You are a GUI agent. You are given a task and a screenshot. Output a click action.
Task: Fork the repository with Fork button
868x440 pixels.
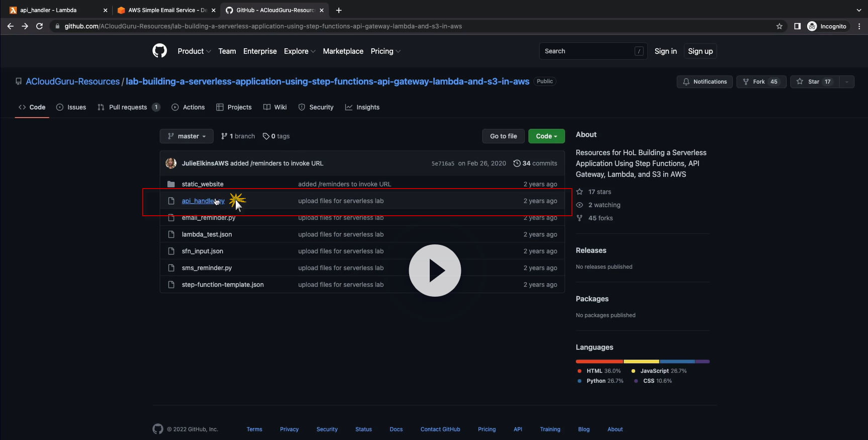click(x=761, y=81)
